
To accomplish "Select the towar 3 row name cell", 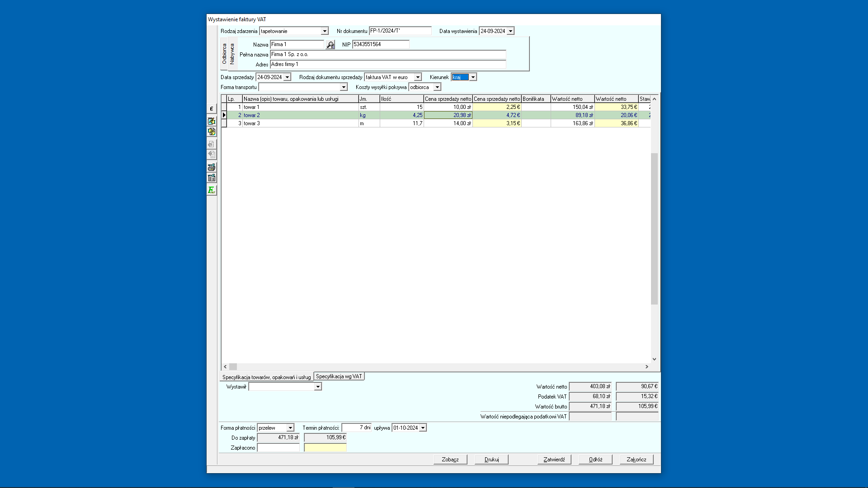I will click(301, 123).
